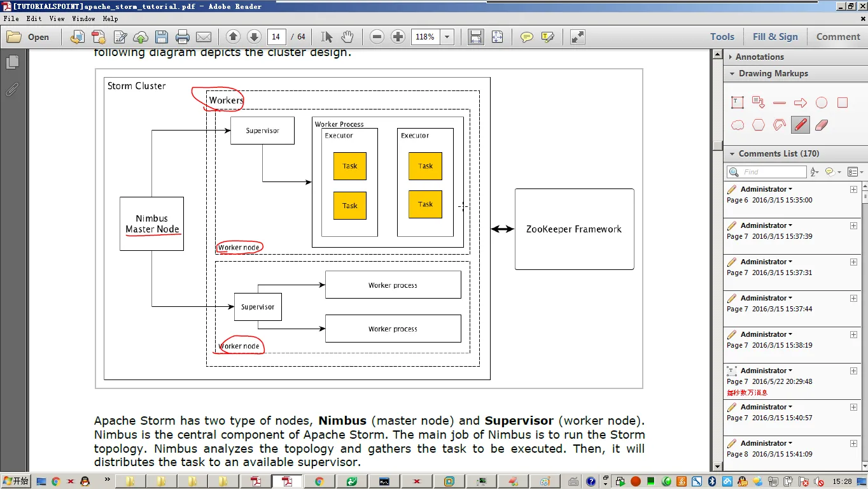Click the fit width scrolling mode icon
Viewport: 868px width, 489px height.
click(x=475, y=37)
